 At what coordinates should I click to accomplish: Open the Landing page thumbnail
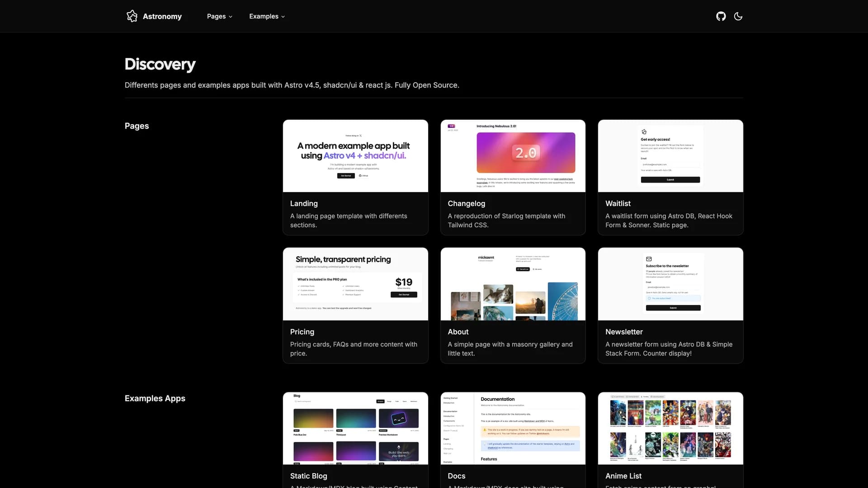tap(355, 156)
